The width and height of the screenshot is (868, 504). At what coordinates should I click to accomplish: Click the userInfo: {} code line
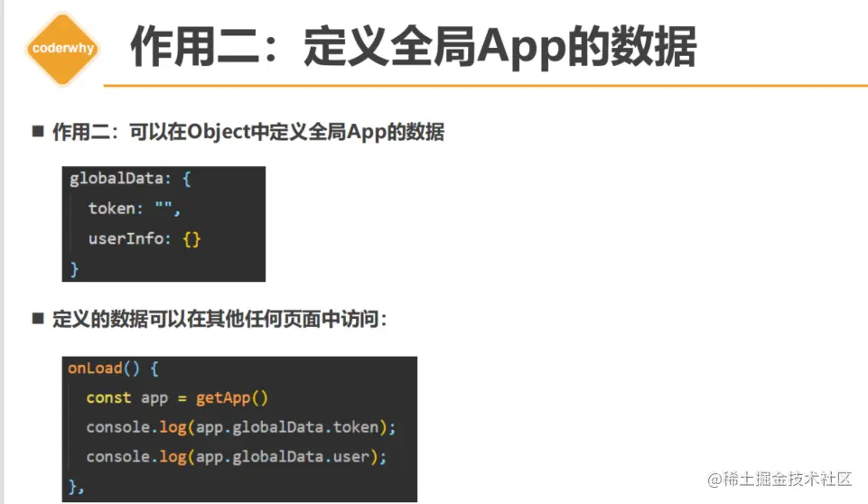[x=145, y=238]
